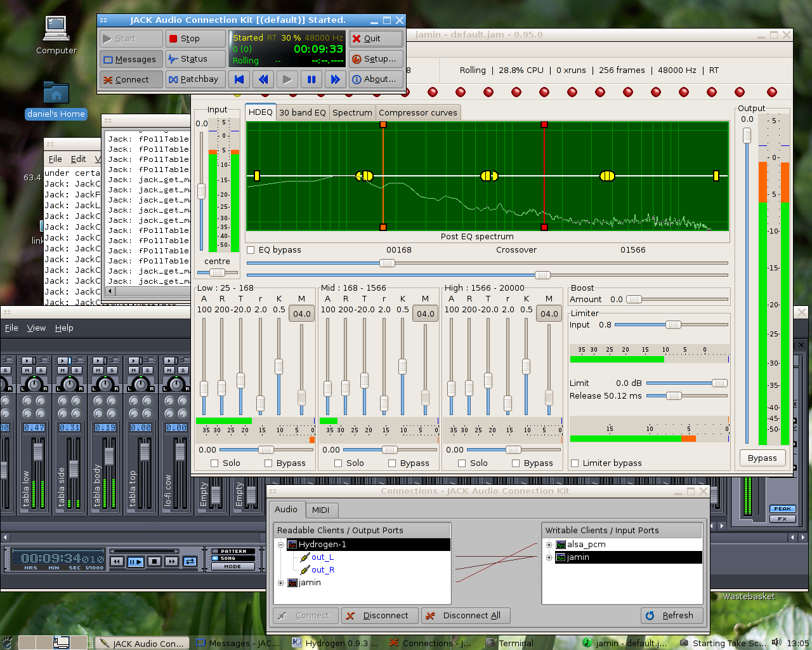Switch to the 30 band EQ tab
This screenshot has width=812, height=650.
pos(302,112)
